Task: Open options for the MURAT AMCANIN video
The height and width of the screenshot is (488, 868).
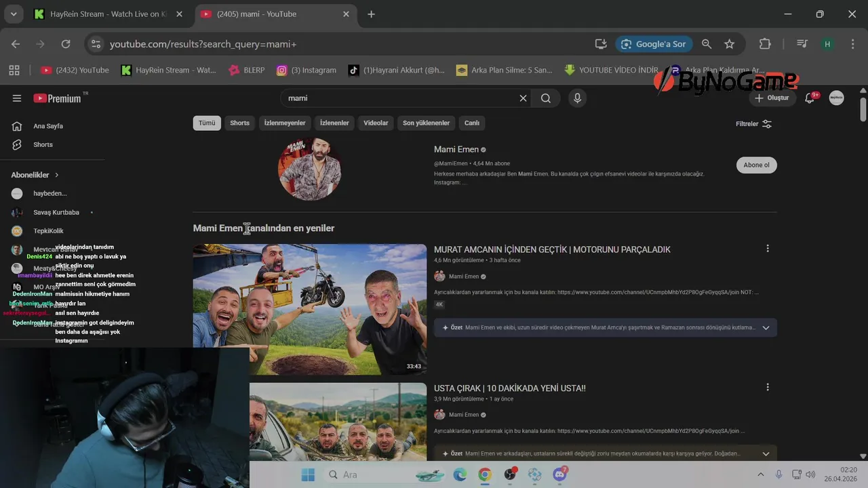Action: (768, 249)
